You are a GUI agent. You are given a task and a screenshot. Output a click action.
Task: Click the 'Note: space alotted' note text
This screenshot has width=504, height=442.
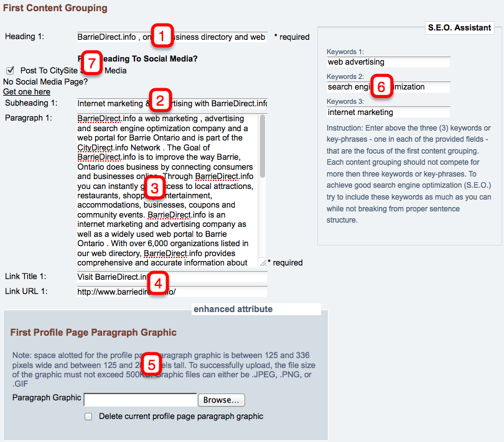tap(164, 369)
